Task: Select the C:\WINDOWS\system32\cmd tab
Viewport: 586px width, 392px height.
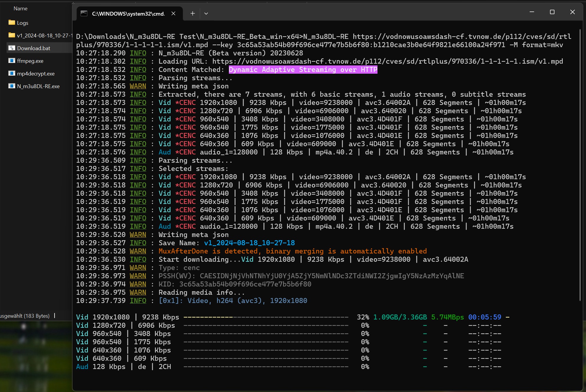Action: tap(128, 14)
